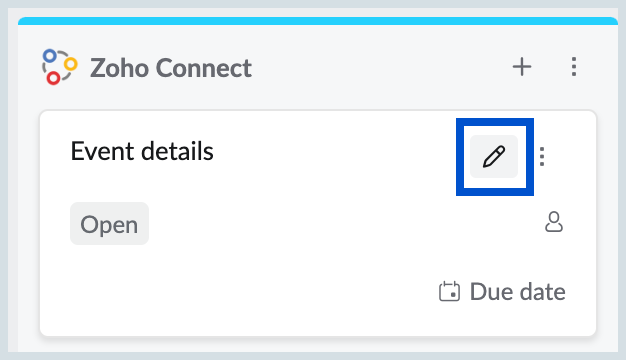This screenshot has width=626, height=360.
Task: Click the Zoho Connect logo
Action: point(59,67)
